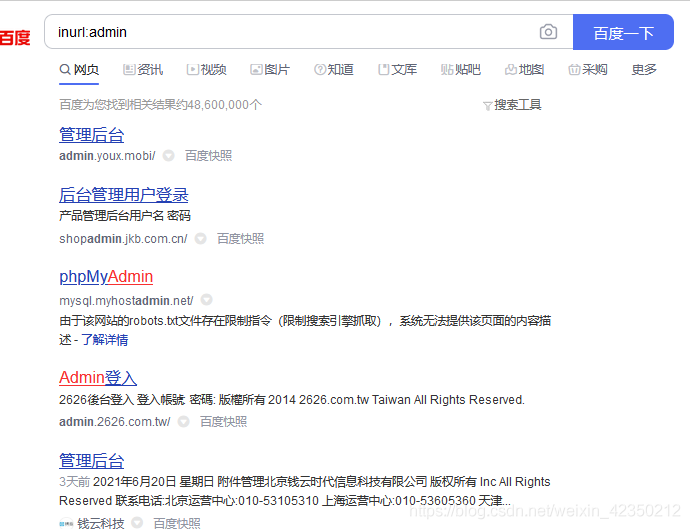Open the phpMyAdmin result link
This screenshot has height=529, width=690.
tap(106, 276)
